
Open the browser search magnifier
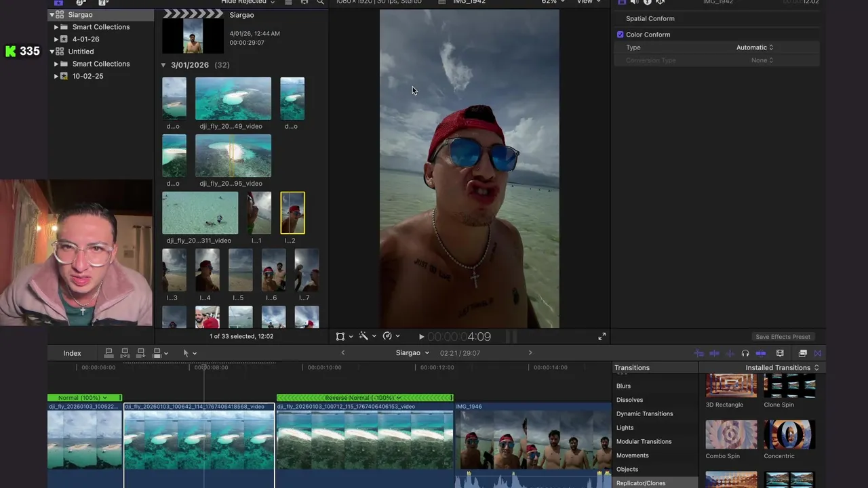[320, 2]
